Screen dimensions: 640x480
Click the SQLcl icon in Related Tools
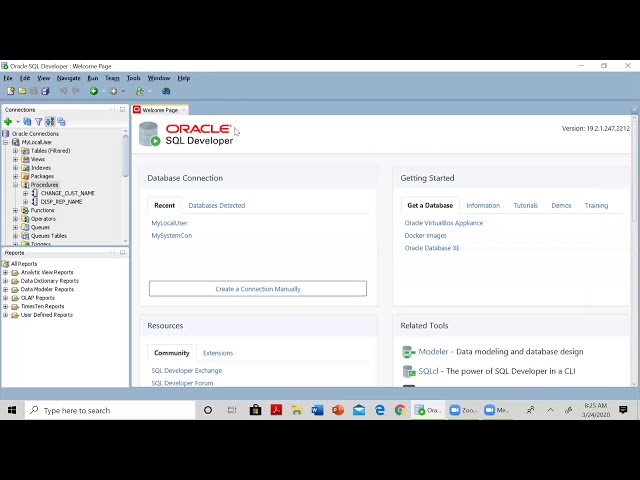409,371
